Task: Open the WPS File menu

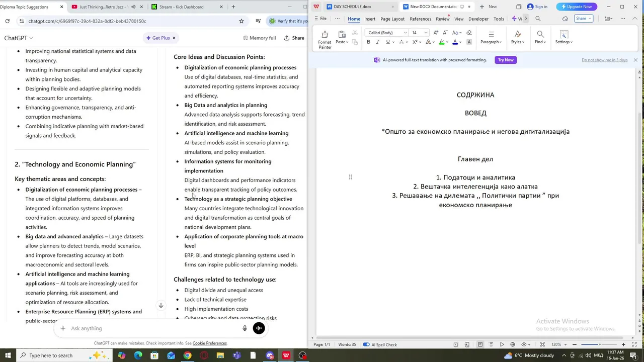Action: click(x=320, y=19)
